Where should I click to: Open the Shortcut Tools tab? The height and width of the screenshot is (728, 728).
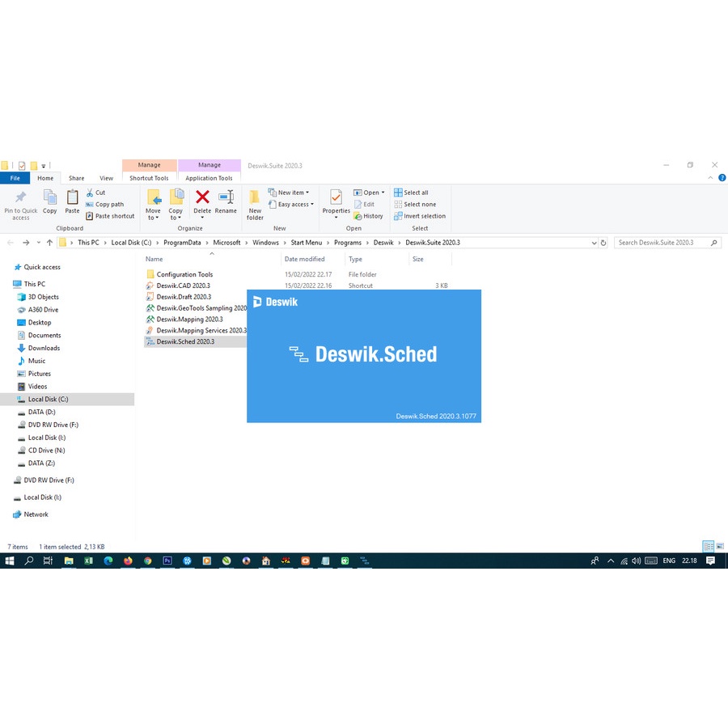click(149, 178)
